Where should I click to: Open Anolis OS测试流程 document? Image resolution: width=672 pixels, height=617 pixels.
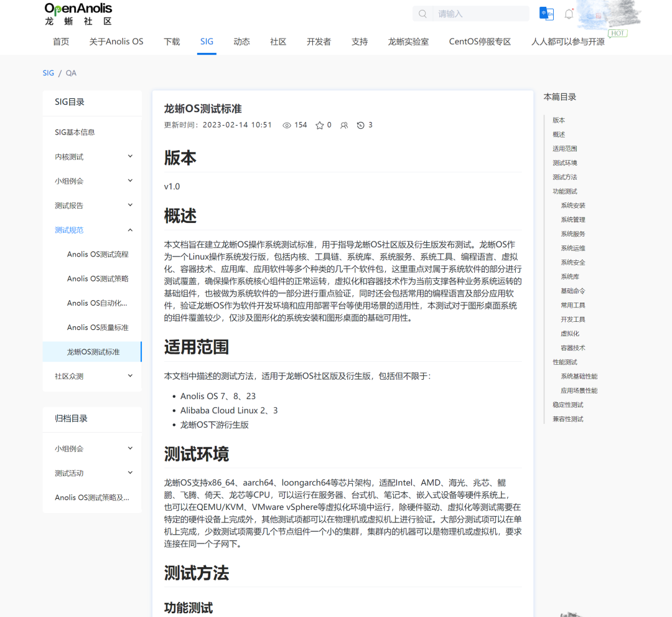point(98,254)
